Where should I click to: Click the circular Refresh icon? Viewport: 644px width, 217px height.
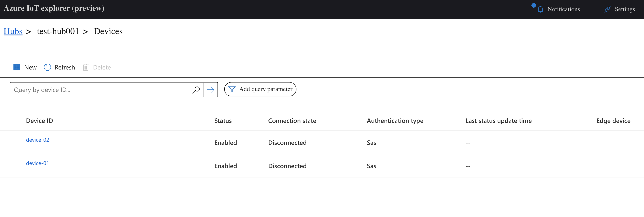[47, 67]
